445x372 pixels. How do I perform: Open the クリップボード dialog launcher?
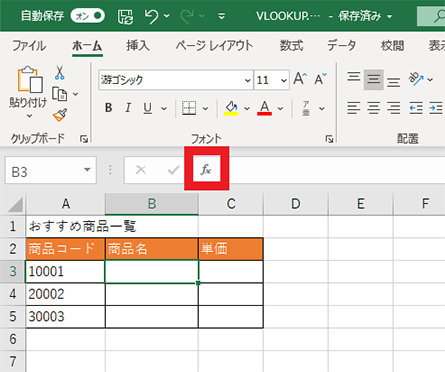tap(84, 139)
